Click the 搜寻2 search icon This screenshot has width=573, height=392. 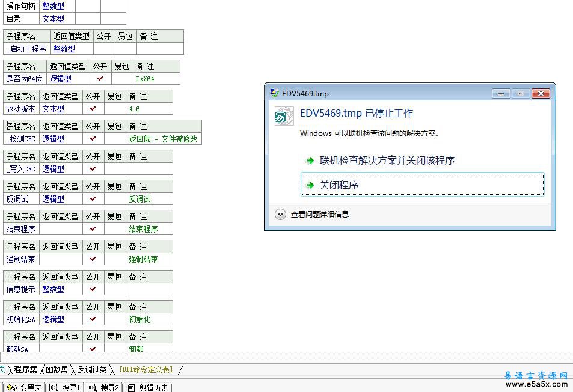92,388
